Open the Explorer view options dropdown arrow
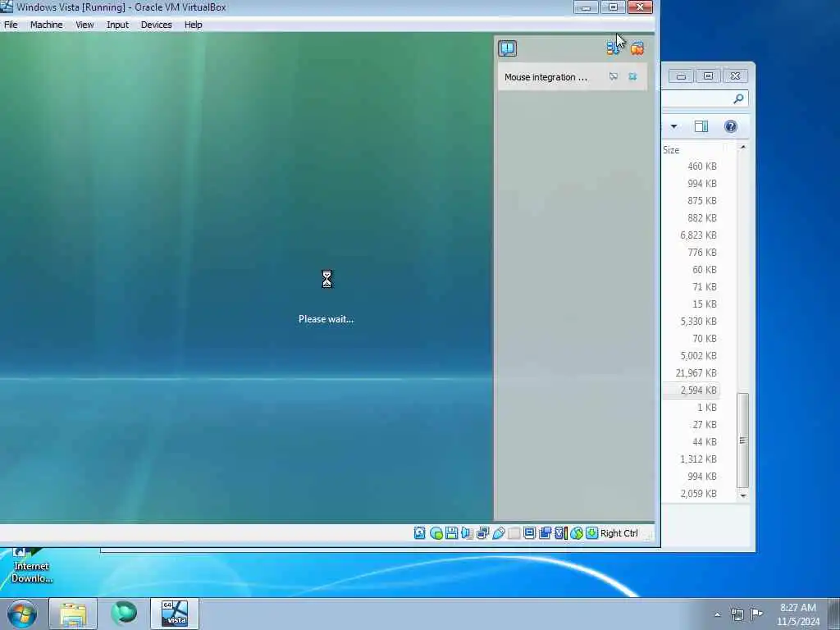 (674, 126)
